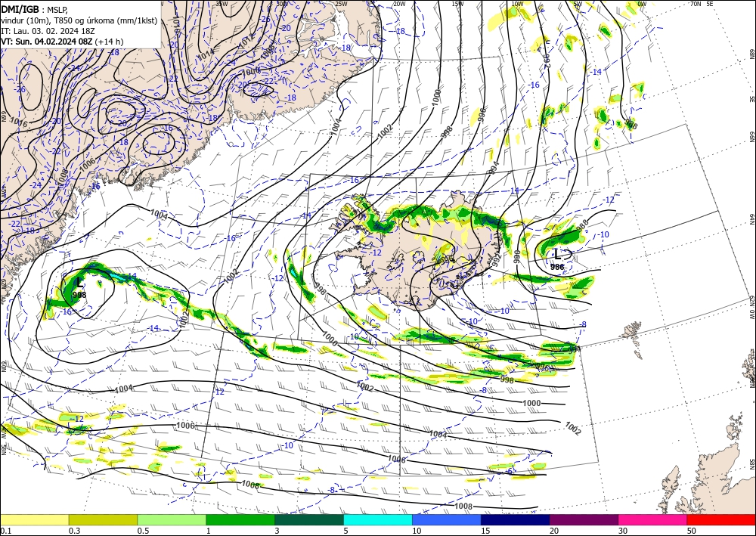The height and width of the screenshot is (536, 756).
Task: Click the '20W' longitude label
Action: click(398, 4)
